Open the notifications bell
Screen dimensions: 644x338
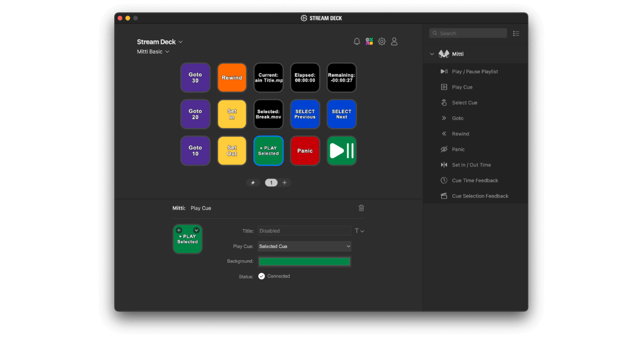pos(357,41)
